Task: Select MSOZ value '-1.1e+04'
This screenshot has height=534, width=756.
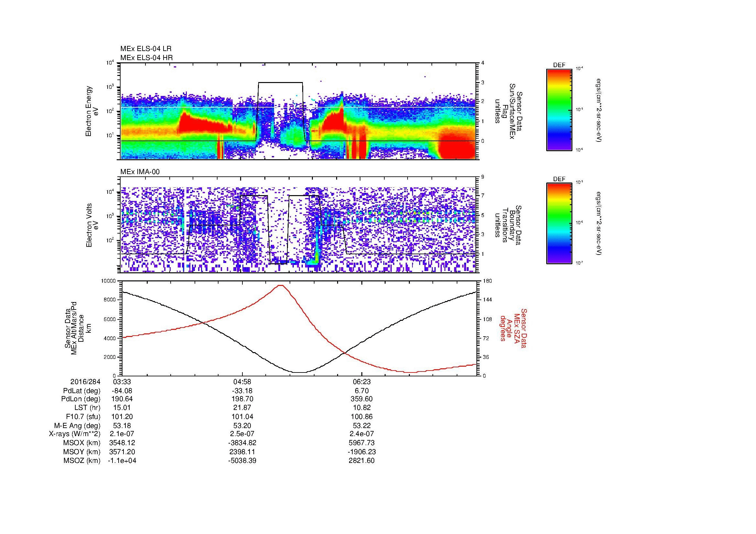Action: coord(122,461)
